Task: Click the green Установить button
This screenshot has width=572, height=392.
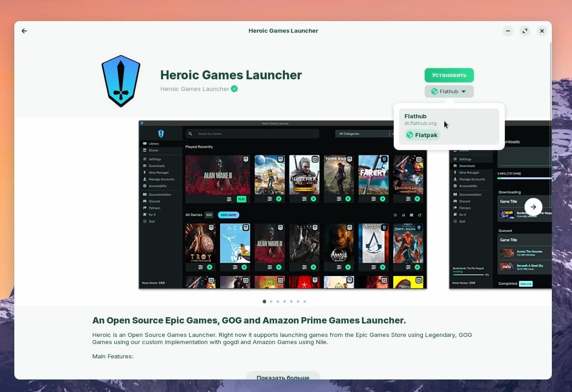Action: 449,75
